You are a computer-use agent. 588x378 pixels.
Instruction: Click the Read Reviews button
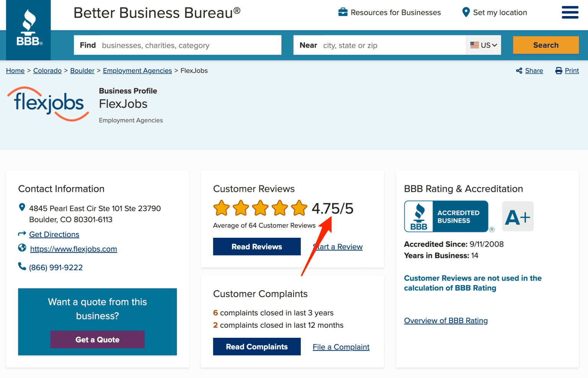point(256,247)
